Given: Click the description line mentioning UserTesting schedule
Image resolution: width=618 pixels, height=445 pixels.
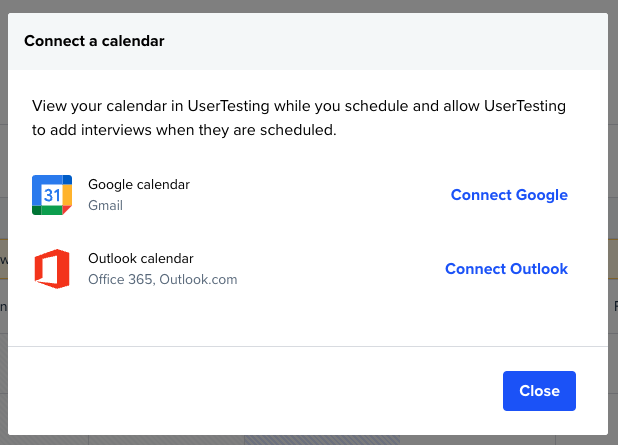Looking at the screenshot, I should pyautogui.click(x=299, y=106).
